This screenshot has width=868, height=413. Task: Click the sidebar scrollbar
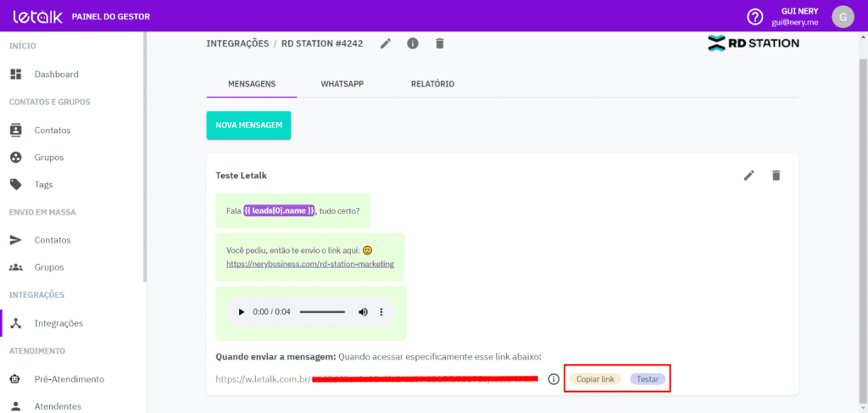point(145,158)
